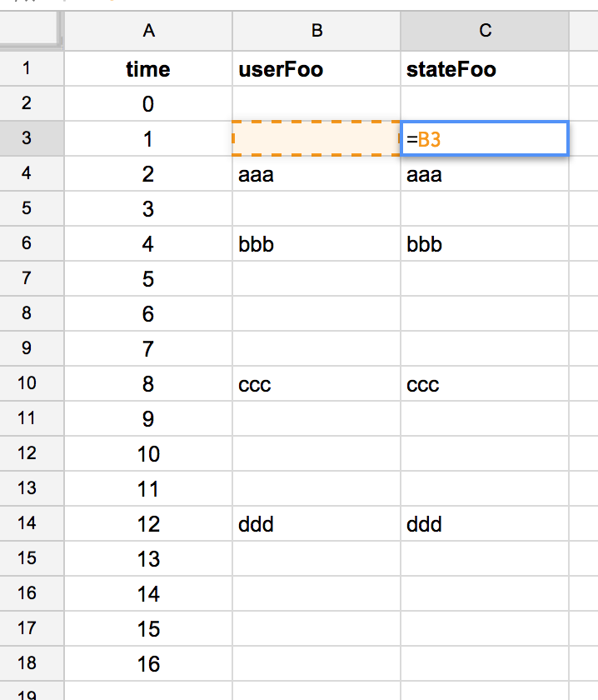Image resolution: width=598 pixels, height=700 pixels.
Task: Select column C header
Action: (485, 31)
